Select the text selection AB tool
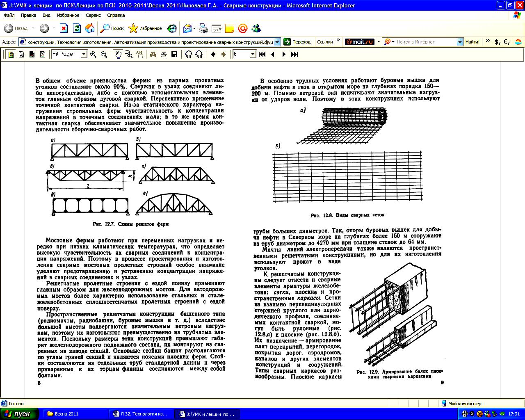This screenshot has height=420, width=525. click(x=139, y=54)
